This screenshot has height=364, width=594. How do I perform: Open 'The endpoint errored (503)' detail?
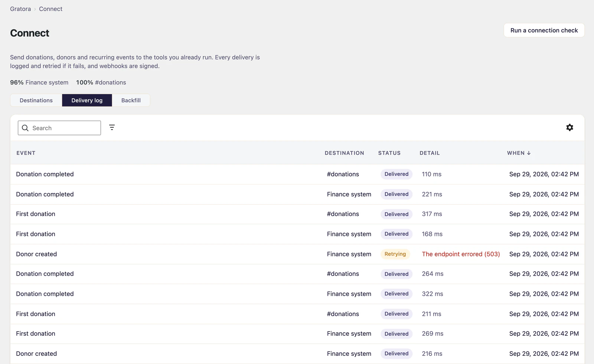coord(461,254)
